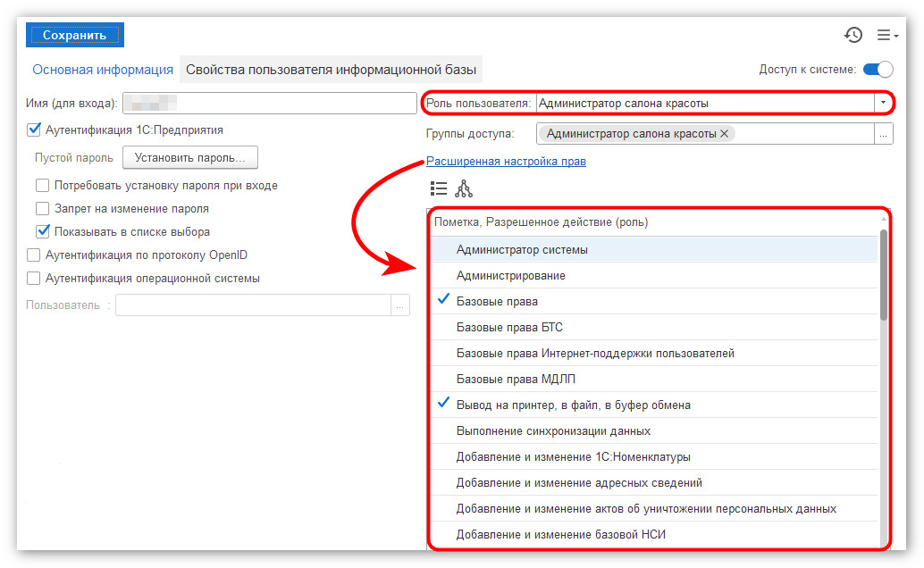This screenshot has width=924, height=568.
Task: Uncheck Аутентификация 1С:Предприятия checkbox
Action: click(x=34, y=129)
